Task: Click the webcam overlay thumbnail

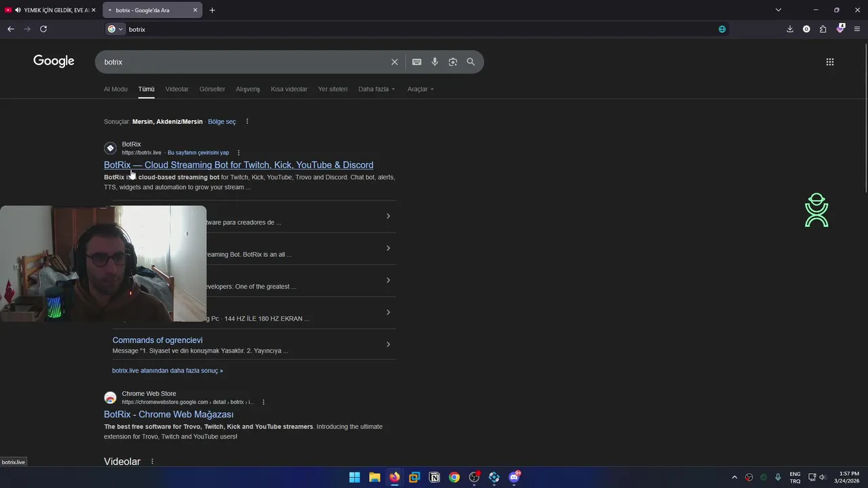Action: (103, 264)
